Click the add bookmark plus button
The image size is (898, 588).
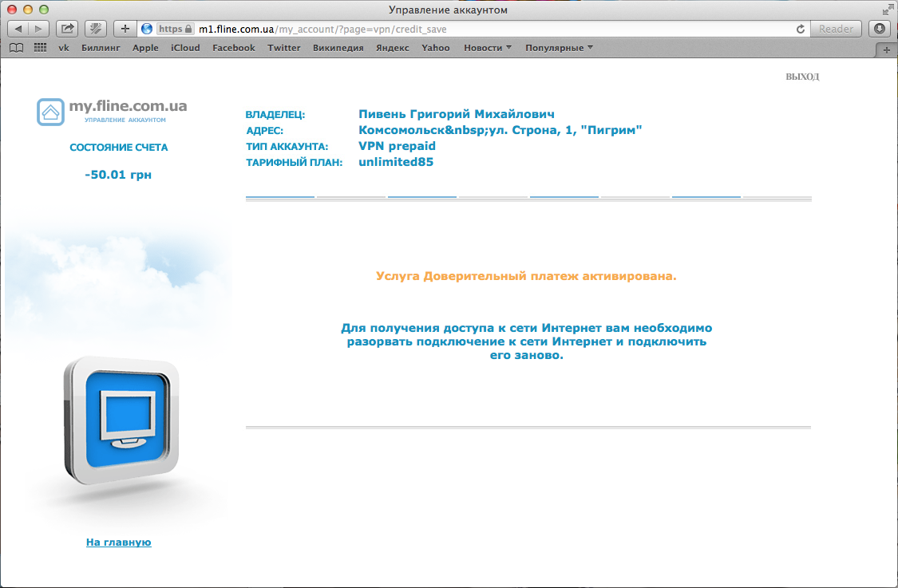[x=125, y=29]
